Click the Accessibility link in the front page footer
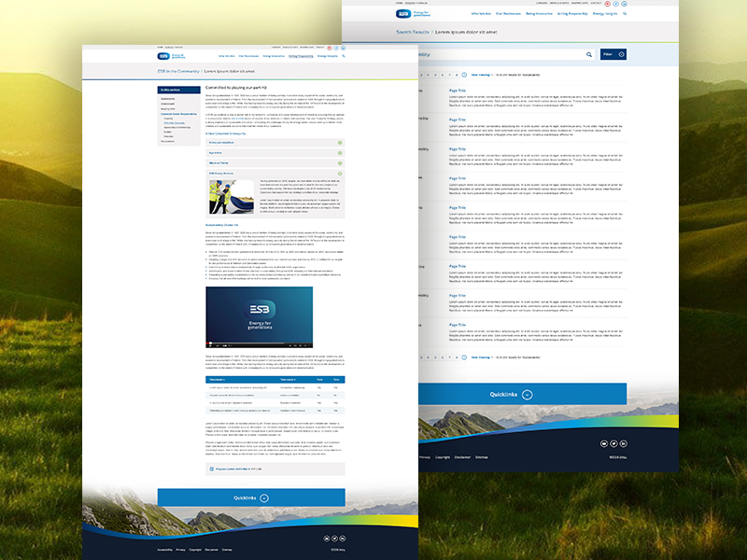 (x=165, y=550)
